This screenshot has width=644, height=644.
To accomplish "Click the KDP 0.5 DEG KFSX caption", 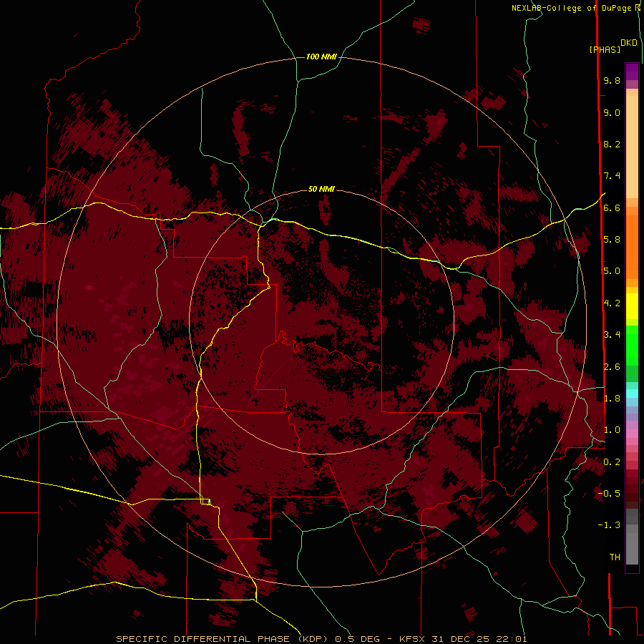I will [321, 639].
